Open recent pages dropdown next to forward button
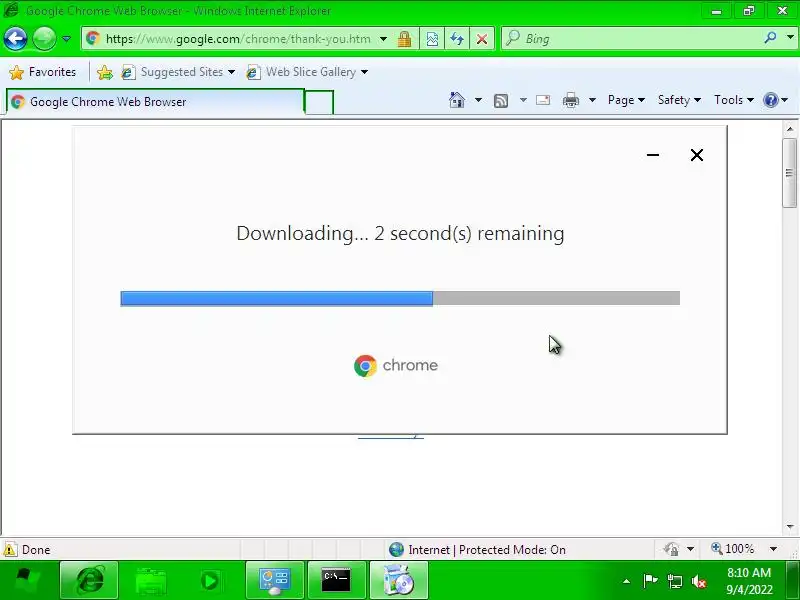Image resolution: width=800 pixels, height=600 pixels. 66,39
